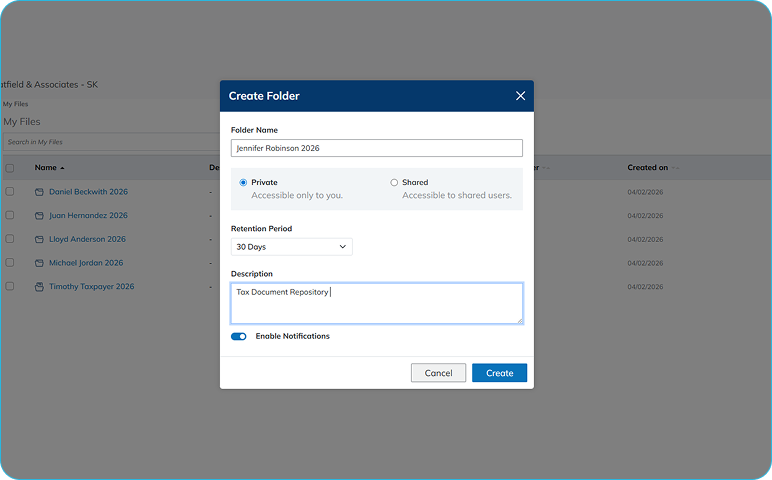
Task: Click the Created on column sort icon
Action: pyautogui.click(x=676, y=168)
